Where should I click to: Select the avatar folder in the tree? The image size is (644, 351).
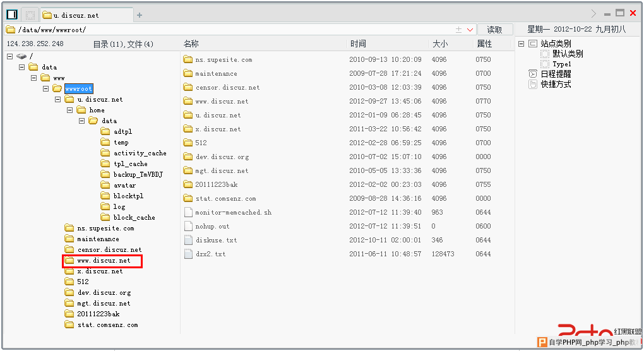click(x=124, y=185)
